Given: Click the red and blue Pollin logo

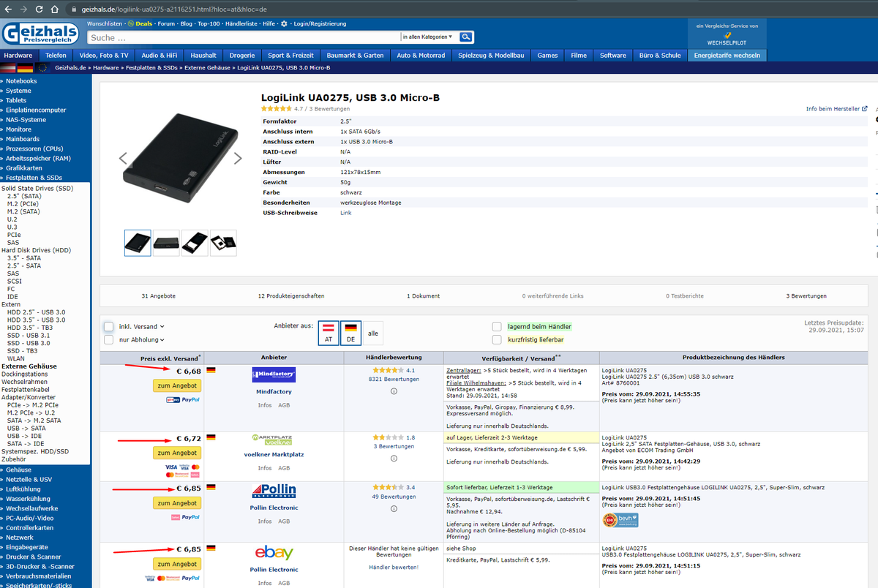Looking at the screenshot, I should [x=274, y=492].
